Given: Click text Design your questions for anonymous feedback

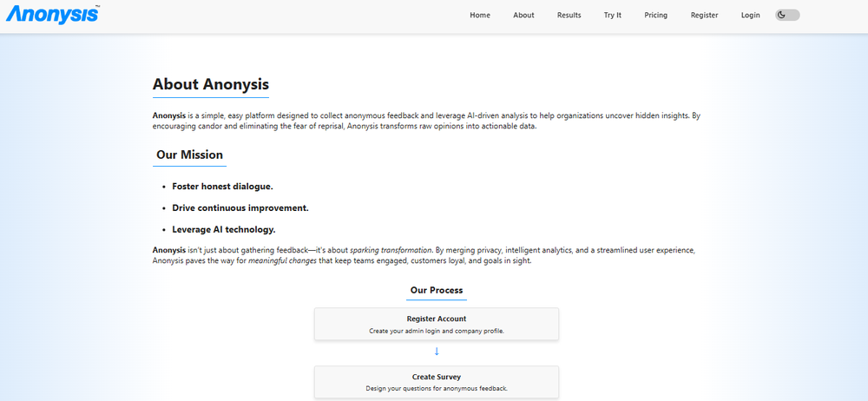Looking at the screenshot, I should [437, 388].
